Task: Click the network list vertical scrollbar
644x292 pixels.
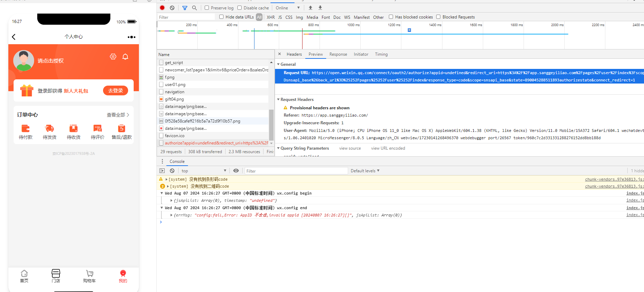Action: (x=271, y=124)
